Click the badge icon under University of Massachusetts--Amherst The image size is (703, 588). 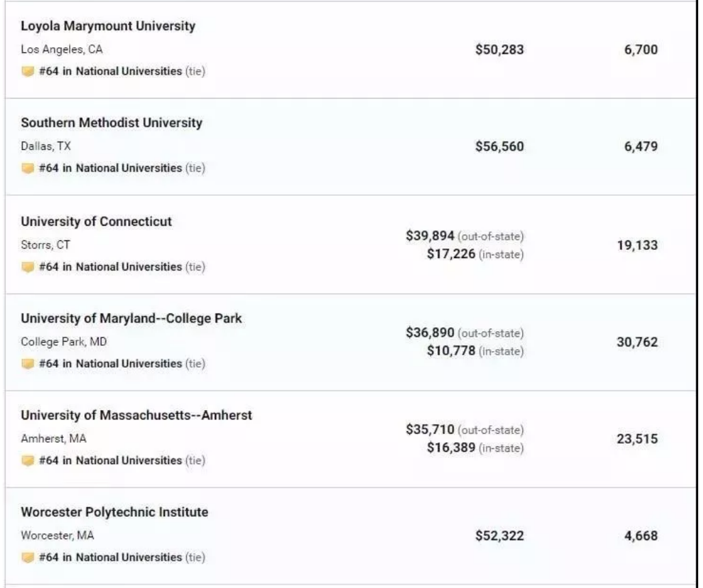pos(27,461)
